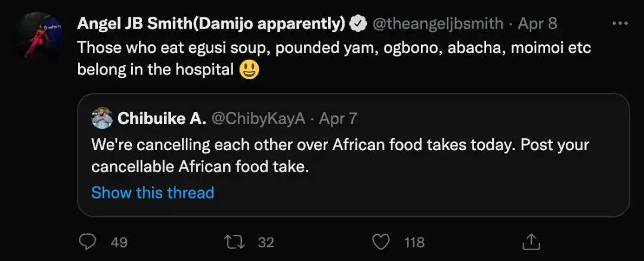
Task: Open the Angel JB Smith display name
Action: [212, 24]
